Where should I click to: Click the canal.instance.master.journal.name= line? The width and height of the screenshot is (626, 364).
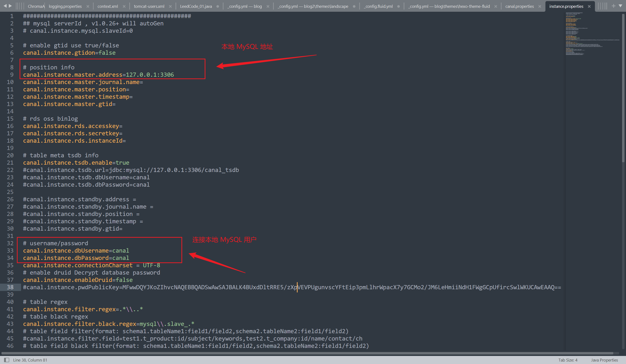(x=83, y=82)
